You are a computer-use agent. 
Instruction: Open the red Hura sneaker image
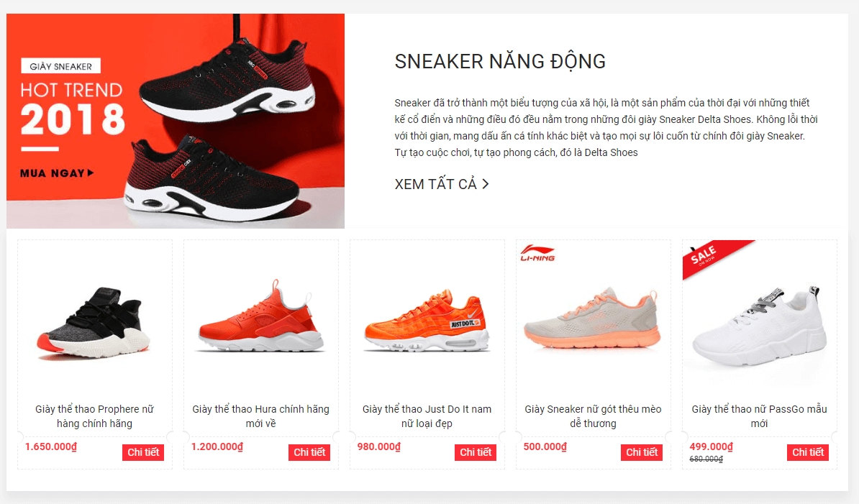click(x=260, y=317)
